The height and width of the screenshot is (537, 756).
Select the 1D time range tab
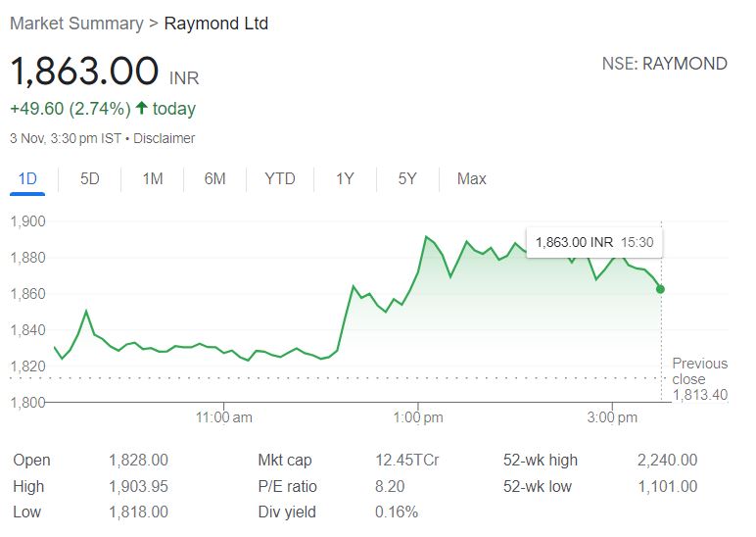tap(27, 178)
